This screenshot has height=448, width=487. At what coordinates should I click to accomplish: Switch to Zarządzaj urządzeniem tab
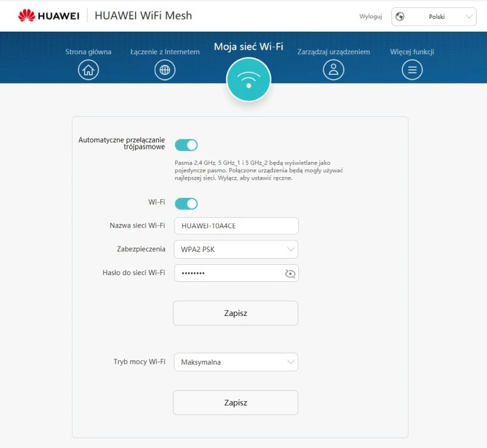tap(333, 52)
